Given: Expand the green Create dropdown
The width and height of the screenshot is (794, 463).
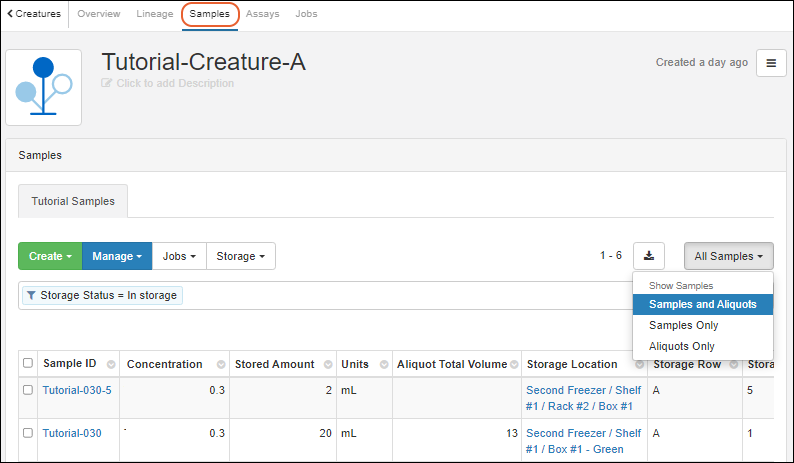Looking at the screenshot, I should [50, 256].
